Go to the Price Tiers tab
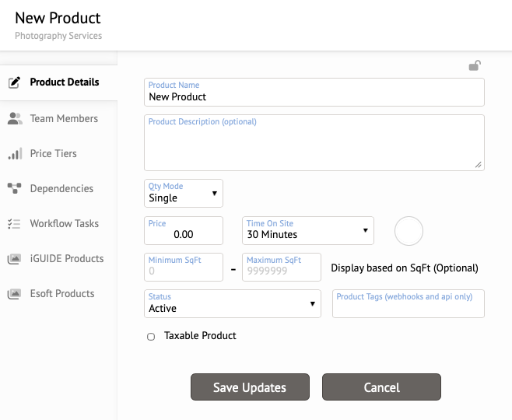Image resolution: width=512 pixels, height=420 pixels. (x=59, y=153)
